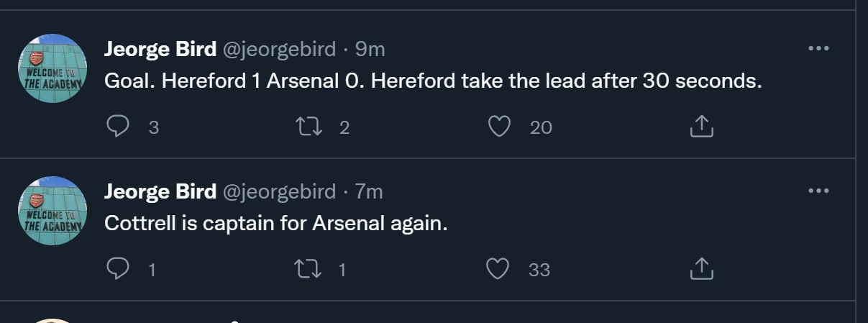Open Jeorge Bird profile from second tweet name
Screen dimensions: 868x323
pos(160,191)
